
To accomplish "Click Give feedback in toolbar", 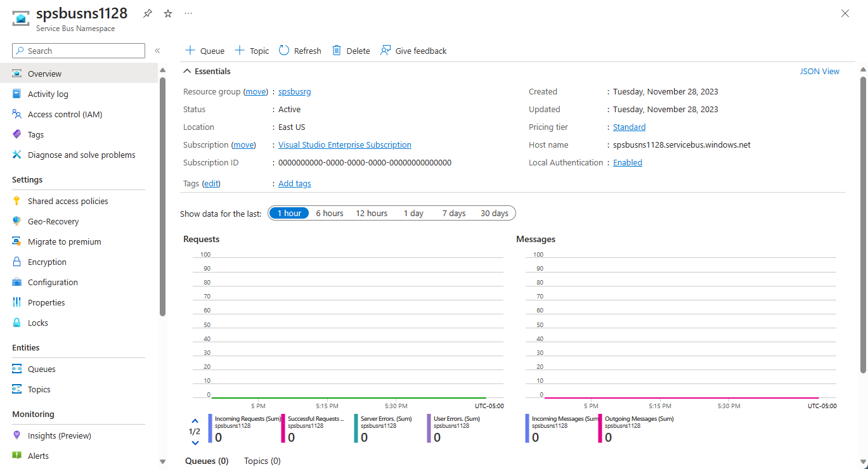I will [413, 51].
